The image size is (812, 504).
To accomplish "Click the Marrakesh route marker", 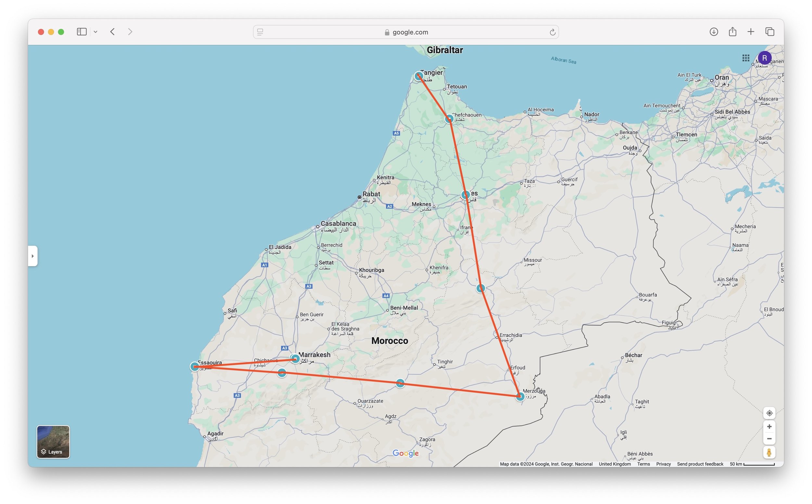I will (x=295, y=359).
